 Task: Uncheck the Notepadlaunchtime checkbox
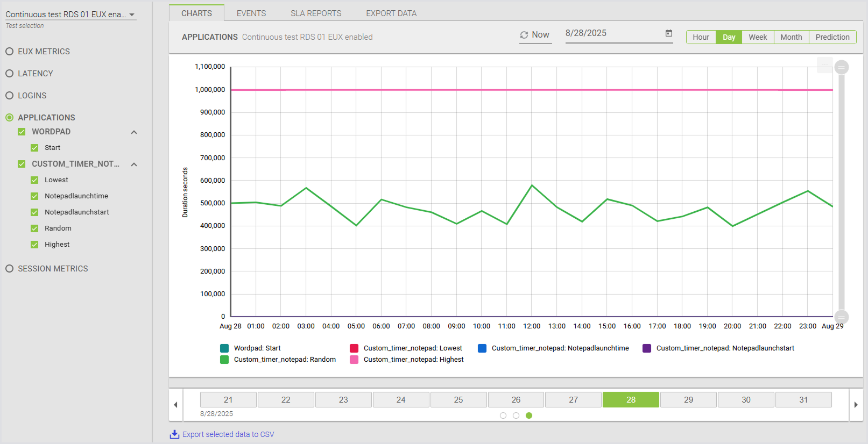point(34,196)
